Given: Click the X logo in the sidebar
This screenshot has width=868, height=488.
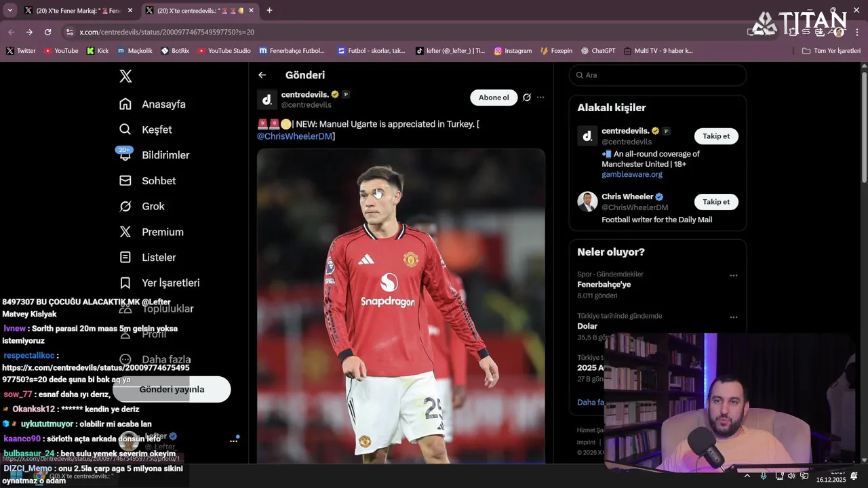Looking at the screenshot, I should click(125, 76).
